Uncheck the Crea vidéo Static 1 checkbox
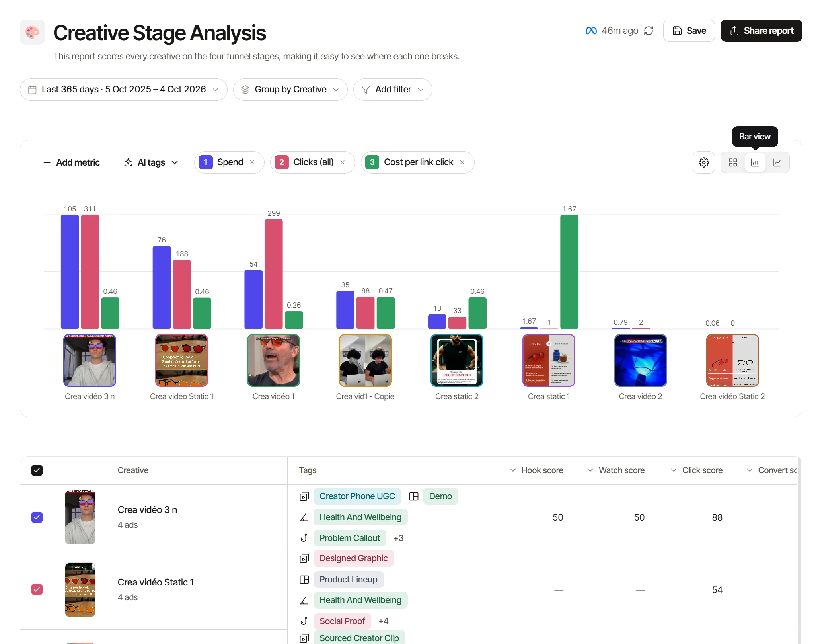 coord(37,589)
